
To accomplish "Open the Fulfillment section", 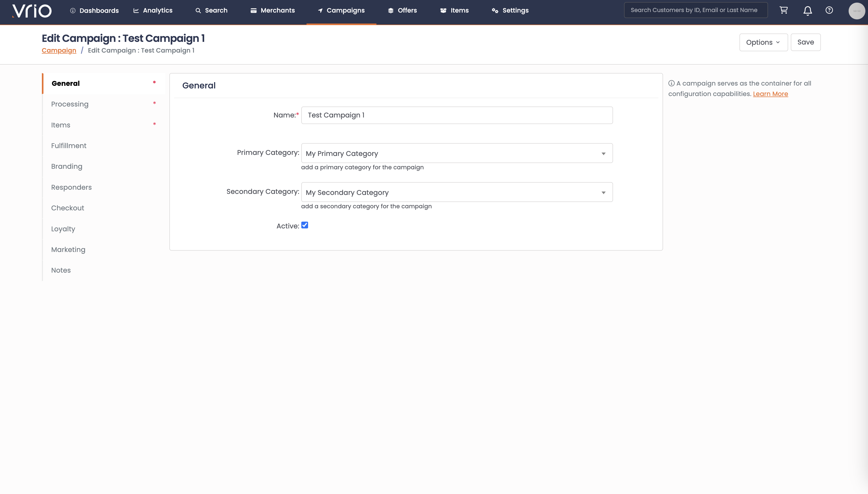I will coord(69,145).
